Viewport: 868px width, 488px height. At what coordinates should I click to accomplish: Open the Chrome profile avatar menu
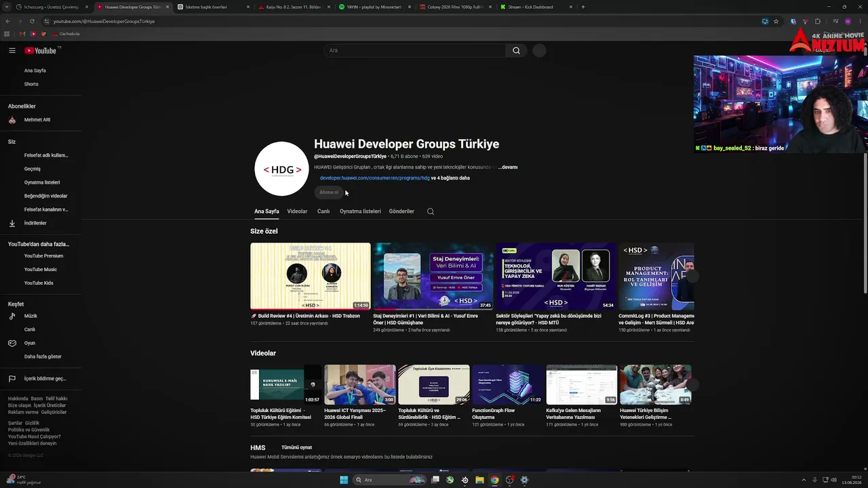click(x=848, y=21)
